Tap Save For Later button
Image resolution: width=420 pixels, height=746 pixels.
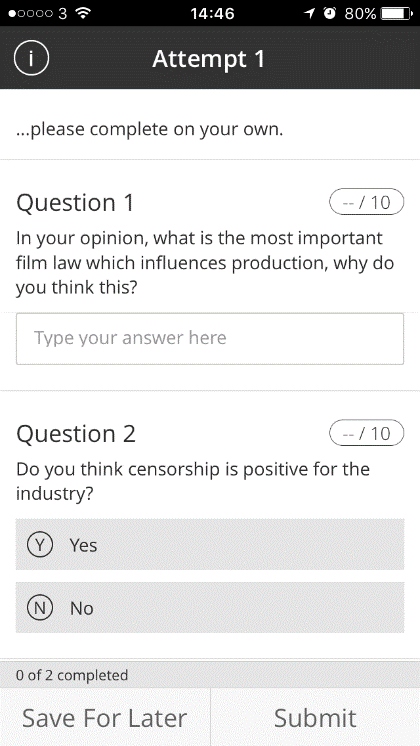[x=105, y=717]
